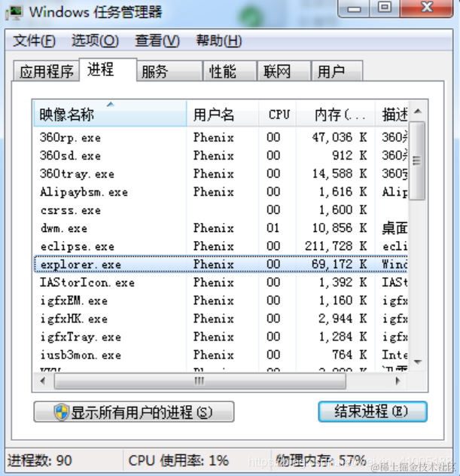Viewport: 460px width, 476px height.
Task: Select the IAStorIcon.exe process
Action: pyautogui.click(x=221, y=282)
